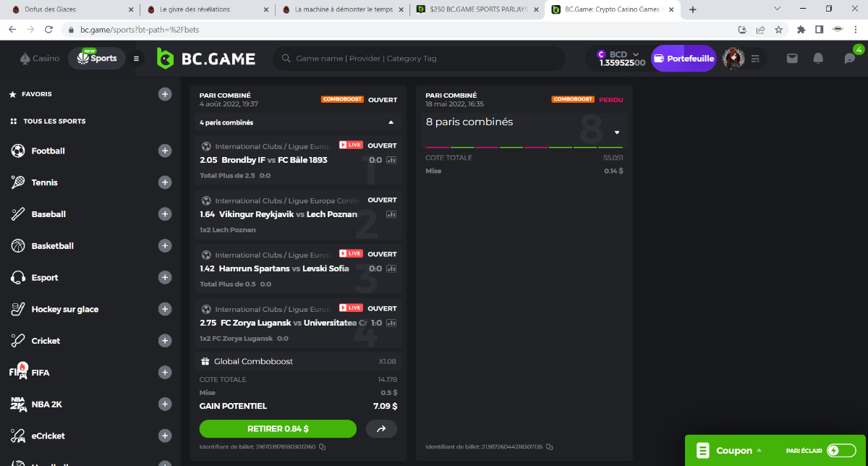This screenshot has width=868, height=466.
Task: Open the Portefeuille wallet button
Action: click(x=684, y=59)
